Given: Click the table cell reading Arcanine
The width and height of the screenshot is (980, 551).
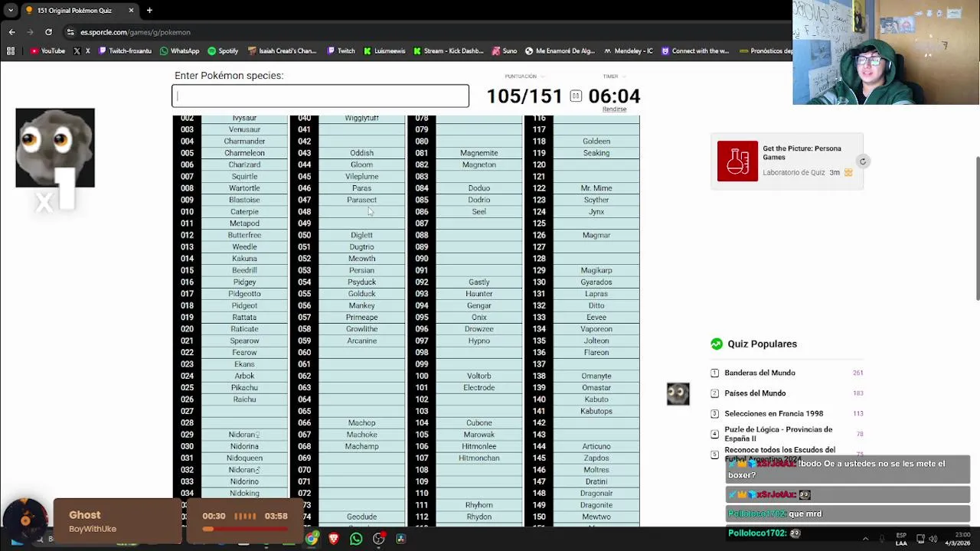Looking at the screenshot, I should point(361,341).
